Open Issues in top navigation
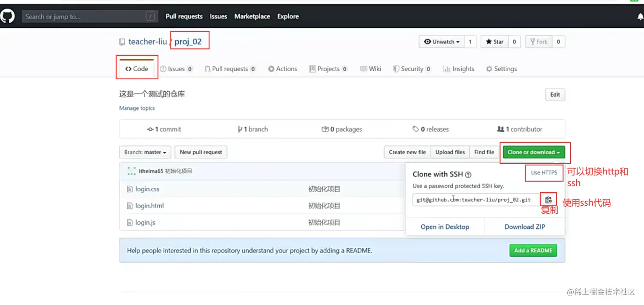 (x=218, y=16)
